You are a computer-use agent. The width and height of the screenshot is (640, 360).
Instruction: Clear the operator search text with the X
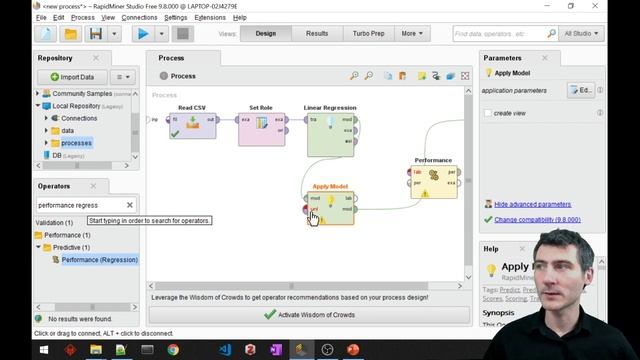click(x=130, y=205)
